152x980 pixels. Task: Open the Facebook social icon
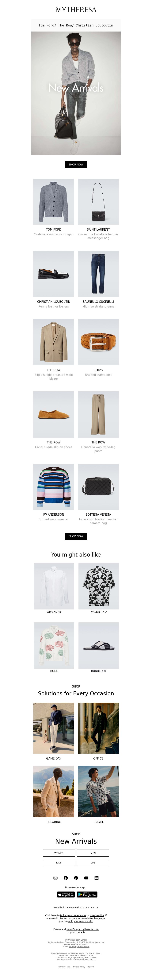point(66,878)
